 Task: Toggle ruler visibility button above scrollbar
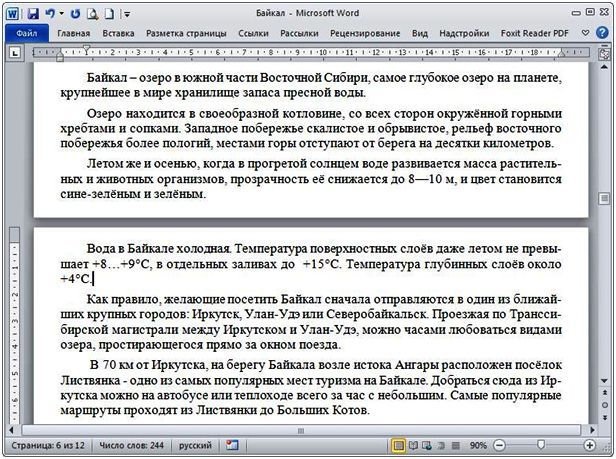click(x=603, y=54)
